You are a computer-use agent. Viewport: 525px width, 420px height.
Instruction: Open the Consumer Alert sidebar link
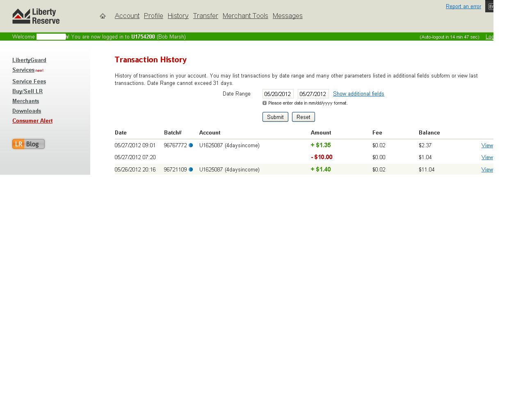point(32,121)
